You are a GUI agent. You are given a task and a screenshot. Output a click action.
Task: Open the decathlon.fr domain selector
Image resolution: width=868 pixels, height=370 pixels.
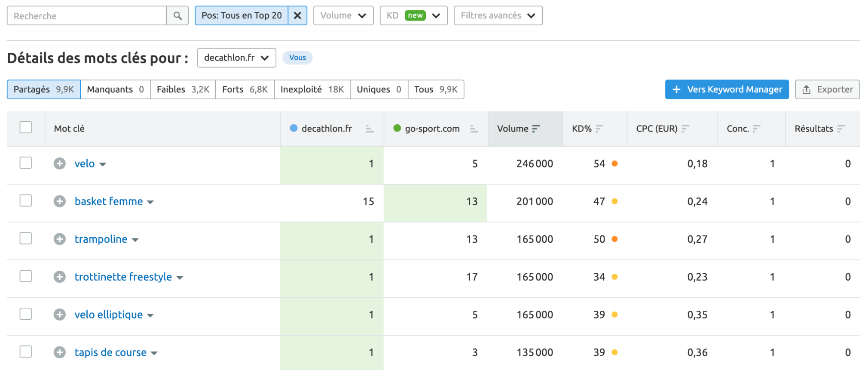[x=236, y=58]
